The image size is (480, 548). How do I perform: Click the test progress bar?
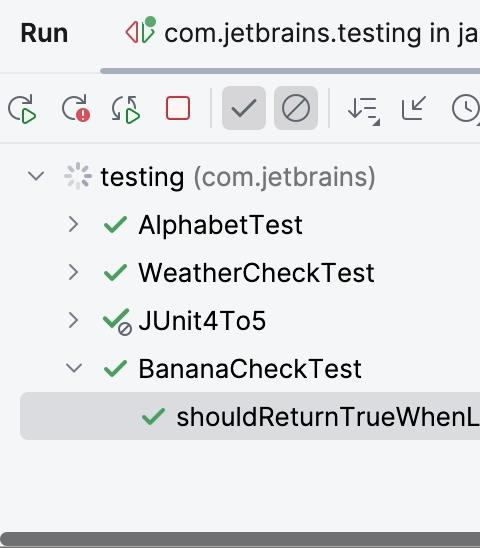[x=290, y=71]
